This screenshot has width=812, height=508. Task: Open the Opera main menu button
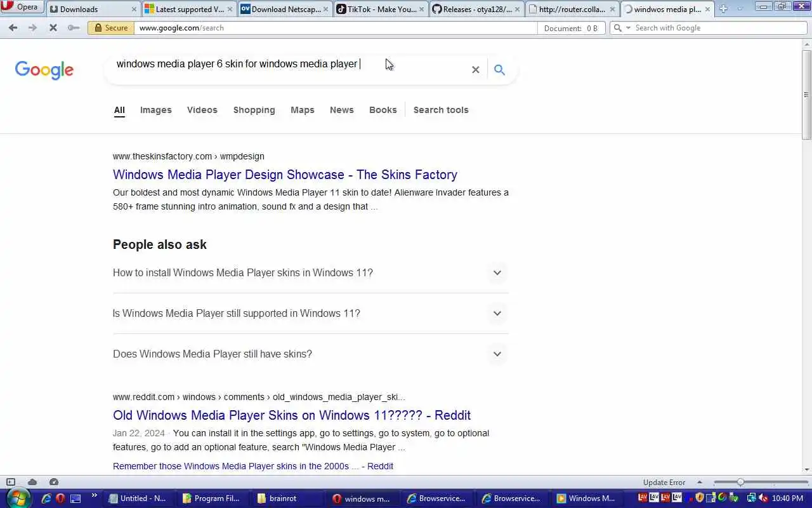click(x=22, y=7)
